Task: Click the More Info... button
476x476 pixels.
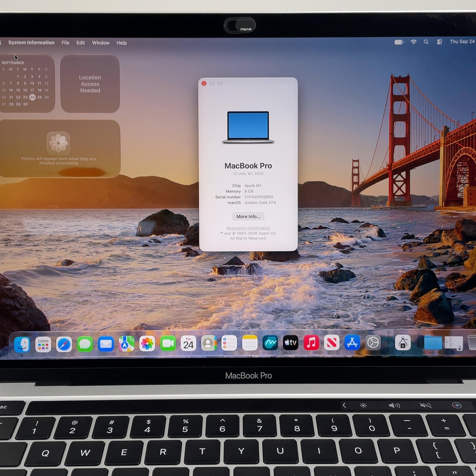Action: [248, 217]
